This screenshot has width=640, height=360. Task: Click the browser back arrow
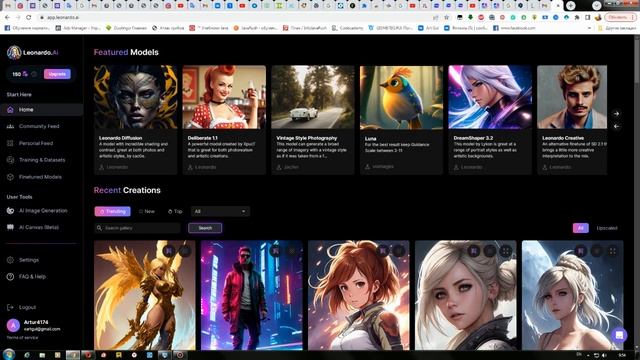[x=7, y=18]
